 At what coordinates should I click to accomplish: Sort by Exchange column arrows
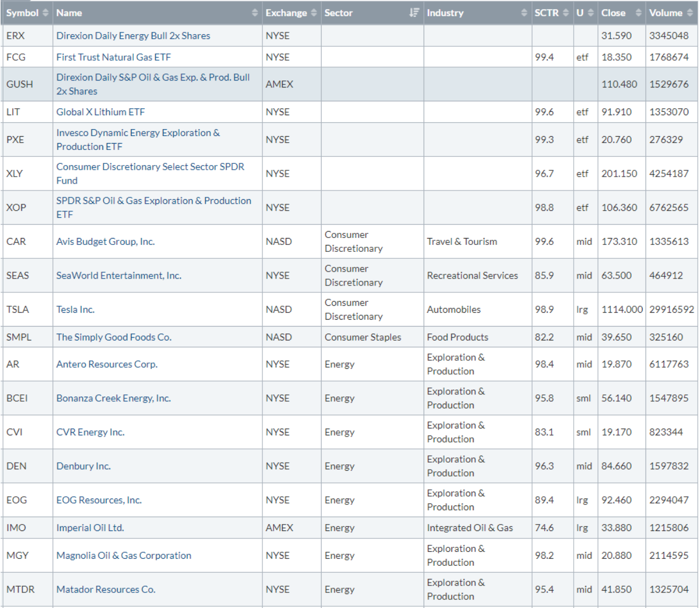pos(314,13)
